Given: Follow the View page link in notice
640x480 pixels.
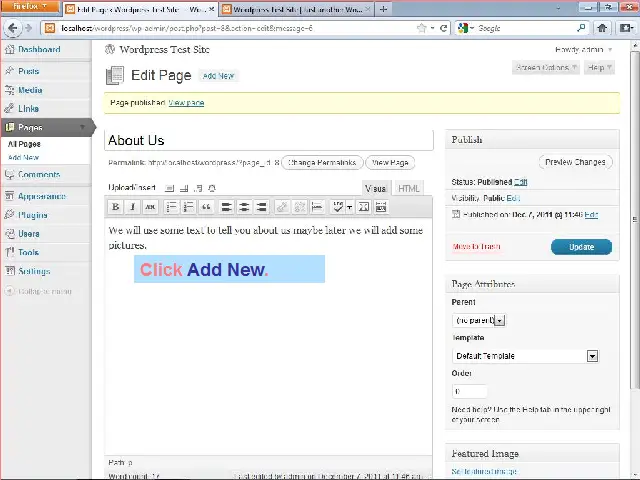Looking at the screenshot, I should 186,103.
